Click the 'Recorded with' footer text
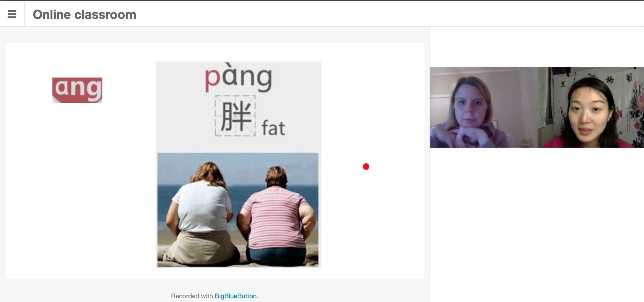This screenshot has width=644, height=302. pos(192,296)
